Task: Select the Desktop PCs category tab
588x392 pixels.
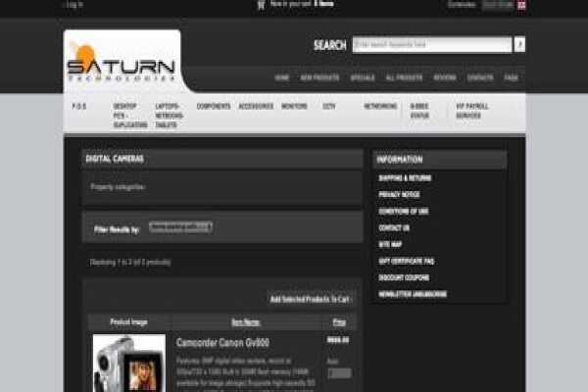Action: click(130, 116)
